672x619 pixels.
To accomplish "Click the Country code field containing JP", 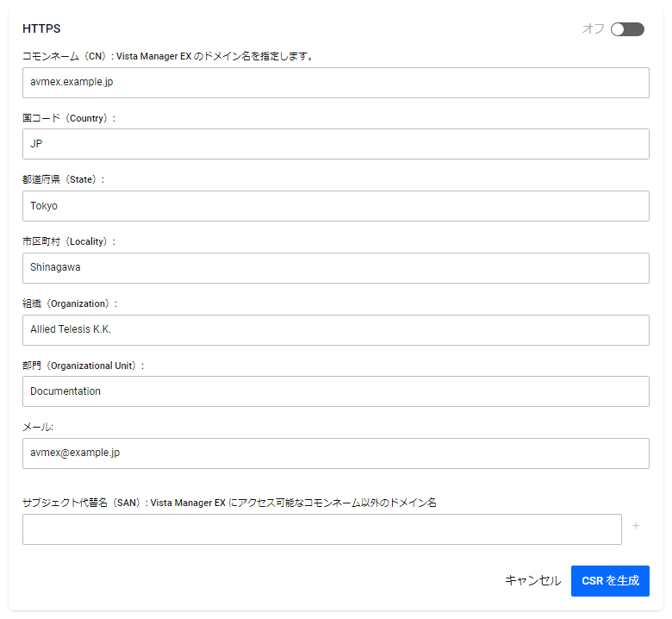I will click(335, 144).
